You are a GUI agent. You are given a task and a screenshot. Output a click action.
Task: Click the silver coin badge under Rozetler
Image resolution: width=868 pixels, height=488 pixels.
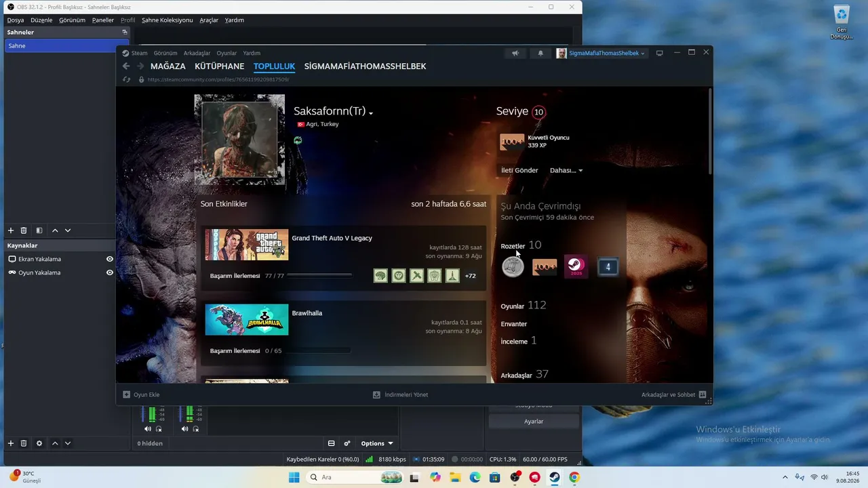click(513, 267)
